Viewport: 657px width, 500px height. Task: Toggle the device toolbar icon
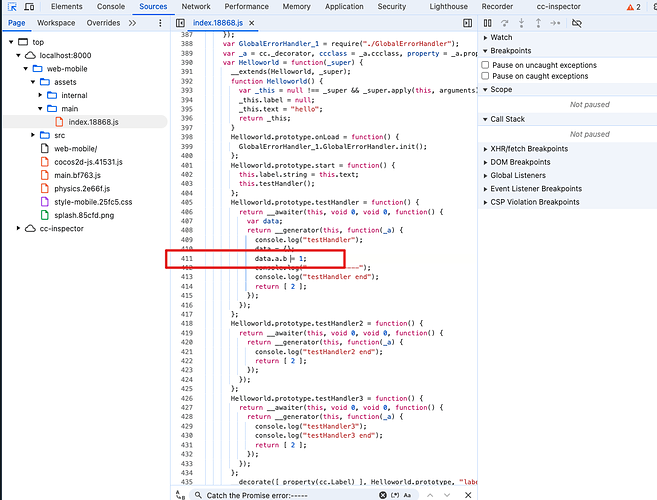tap(29, 7)
